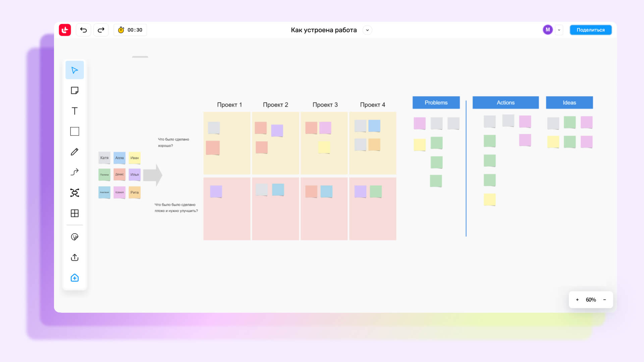This screenshot has height=362, width=644.
Task: Click the Проект 3 heading
Action: coord(325,105)
